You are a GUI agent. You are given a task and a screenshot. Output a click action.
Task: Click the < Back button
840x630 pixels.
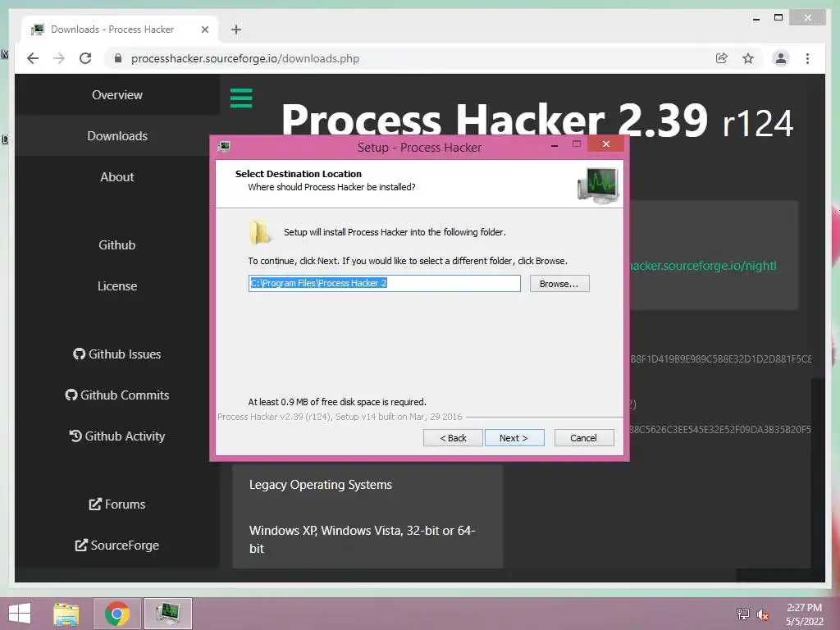click(x=453, y=438)
